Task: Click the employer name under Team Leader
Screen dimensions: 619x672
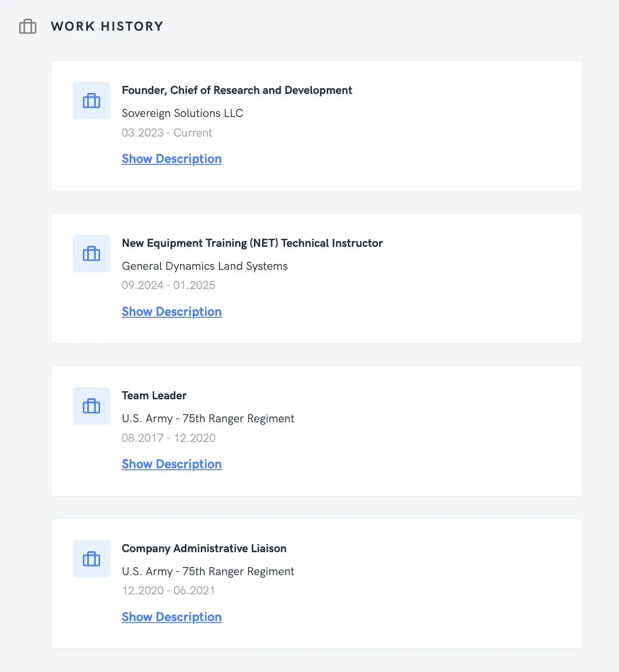Action: (208, 418)
